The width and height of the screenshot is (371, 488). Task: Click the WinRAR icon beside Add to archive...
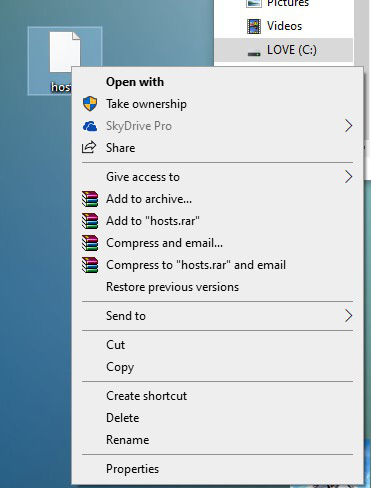(90, 199)
